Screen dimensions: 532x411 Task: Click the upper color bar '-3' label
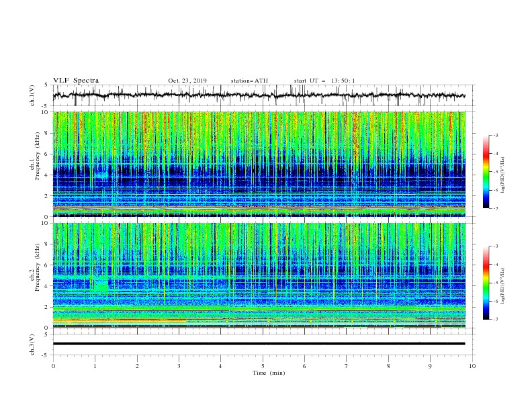click(495, 135)
